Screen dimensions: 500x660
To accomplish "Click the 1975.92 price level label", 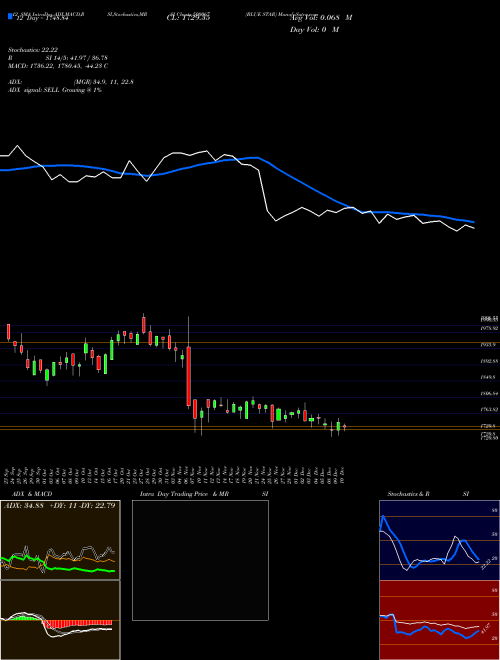I will (x=489, y=328).
